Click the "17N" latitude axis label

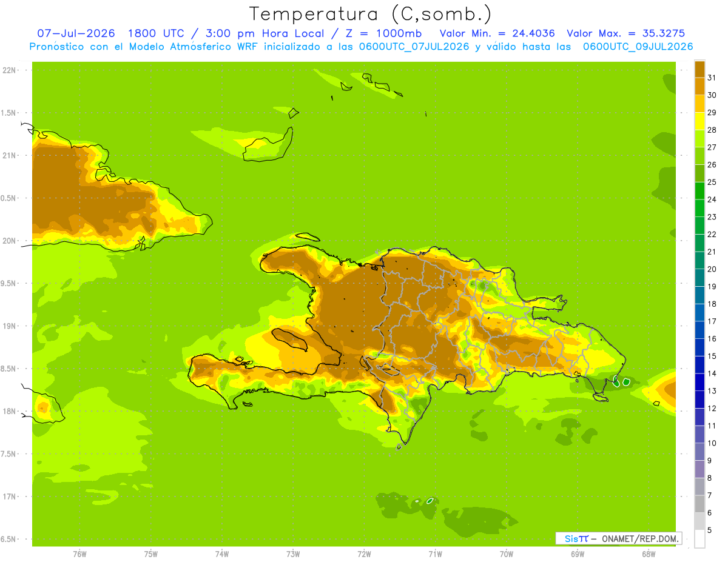9,497
